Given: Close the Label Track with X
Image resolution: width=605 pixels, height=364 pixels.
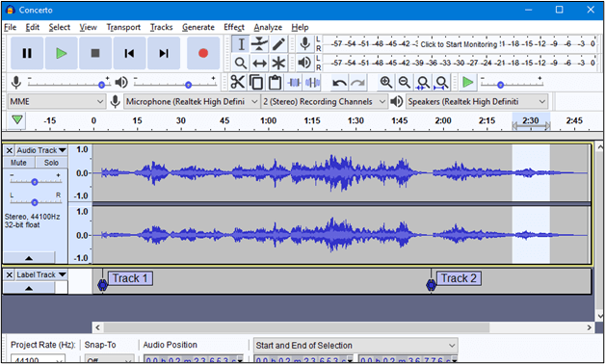Looking at the screenshot, I should [10, 275].
